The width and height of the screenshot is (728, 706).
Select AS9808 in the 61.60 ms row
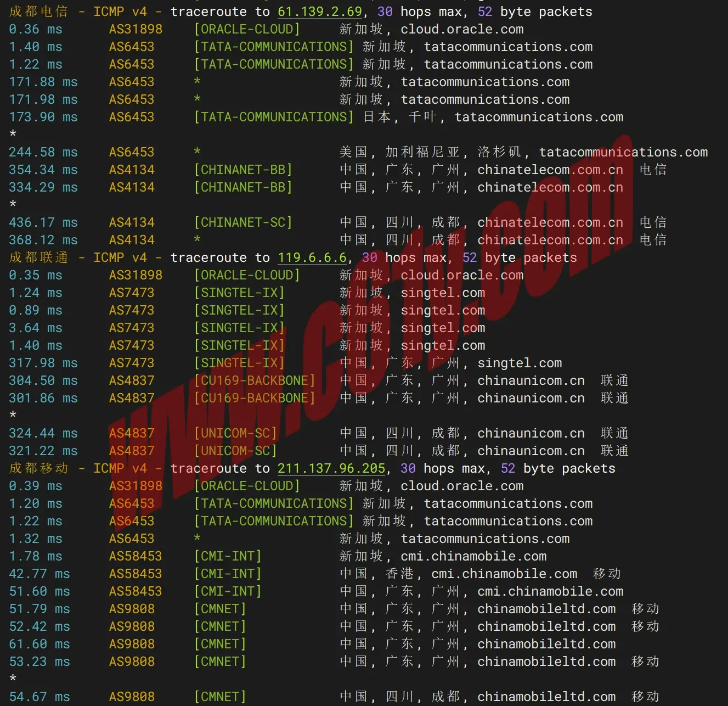[x=132, y=644]
